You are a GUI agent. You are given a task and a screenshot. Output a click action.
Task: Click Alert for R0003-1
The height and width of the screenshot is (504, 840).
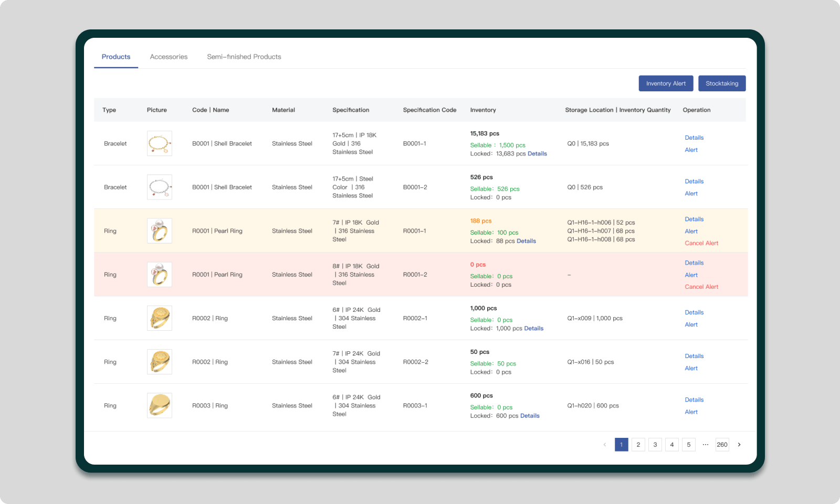click(691, 412)
